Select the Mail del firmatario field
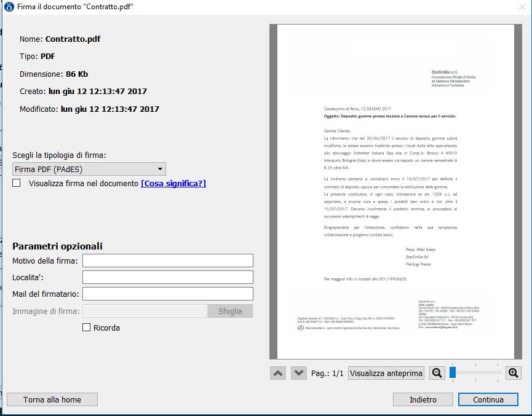 coord(168,294)
